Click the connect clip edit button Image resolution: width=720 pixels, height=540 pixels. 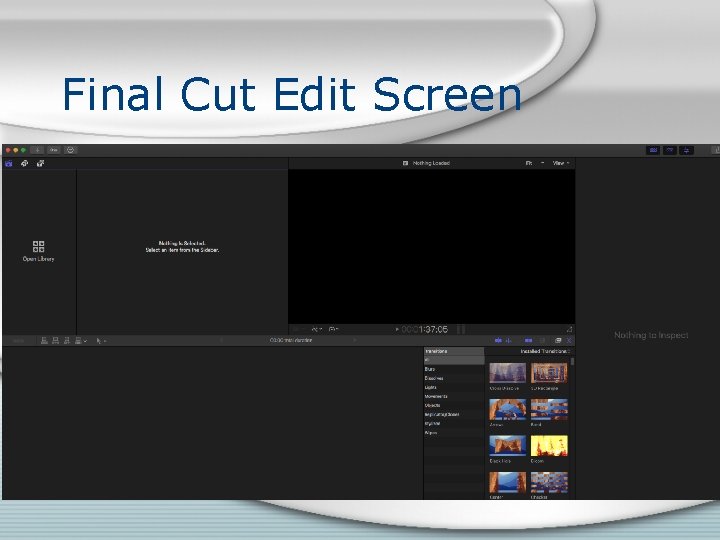point(45,341)
